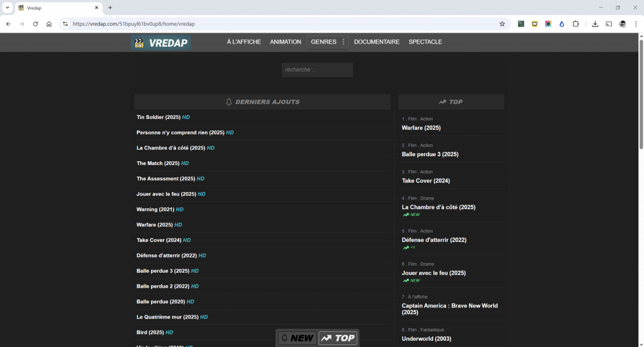View site information icon in address bar

[65, 24]
